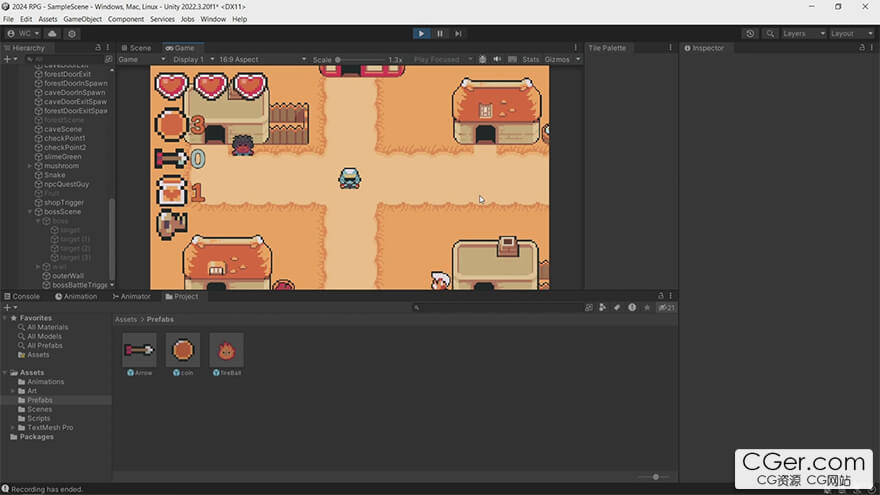Select npcQuestGuy in the Hierarchy
This screenshot has height=495, width=880.
pyautogui.click(x=66, y=184)
